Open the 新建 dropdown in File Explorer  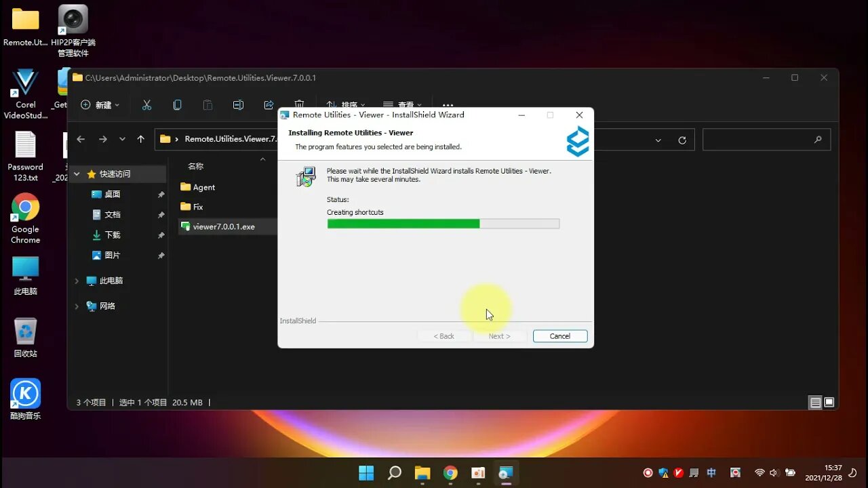pyautogui.click(x=100, y=105)
